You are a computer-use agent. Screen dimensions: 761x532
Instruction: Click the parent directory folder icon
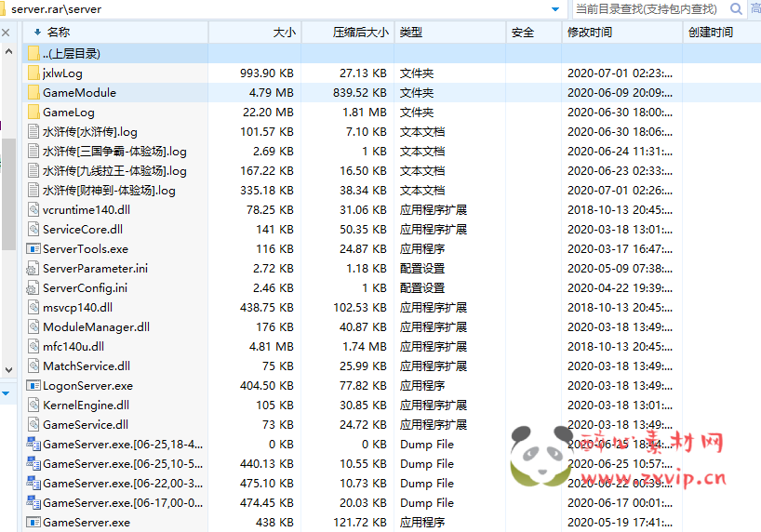(x=33, y=54)
